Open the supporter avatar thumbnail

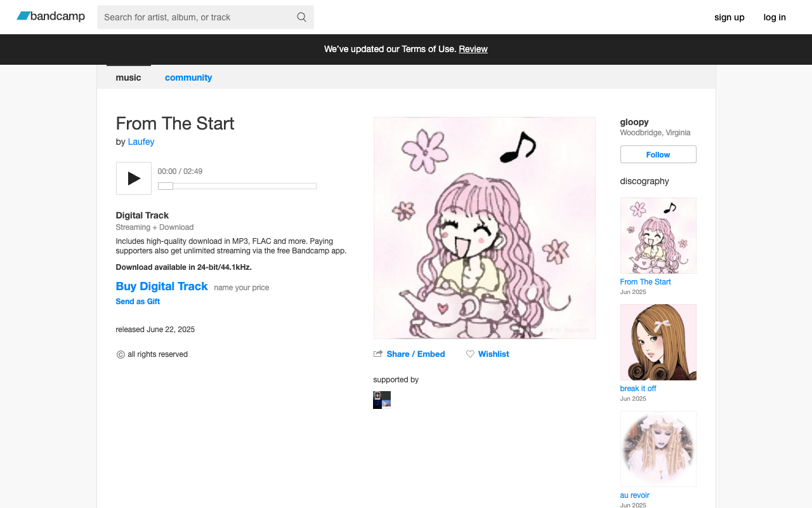(382, 400)
